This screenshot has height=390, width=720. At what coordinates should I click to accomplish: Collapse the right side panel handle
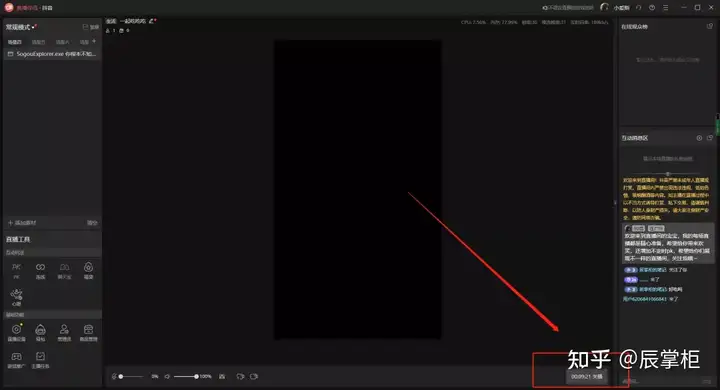tap(615, 203)
